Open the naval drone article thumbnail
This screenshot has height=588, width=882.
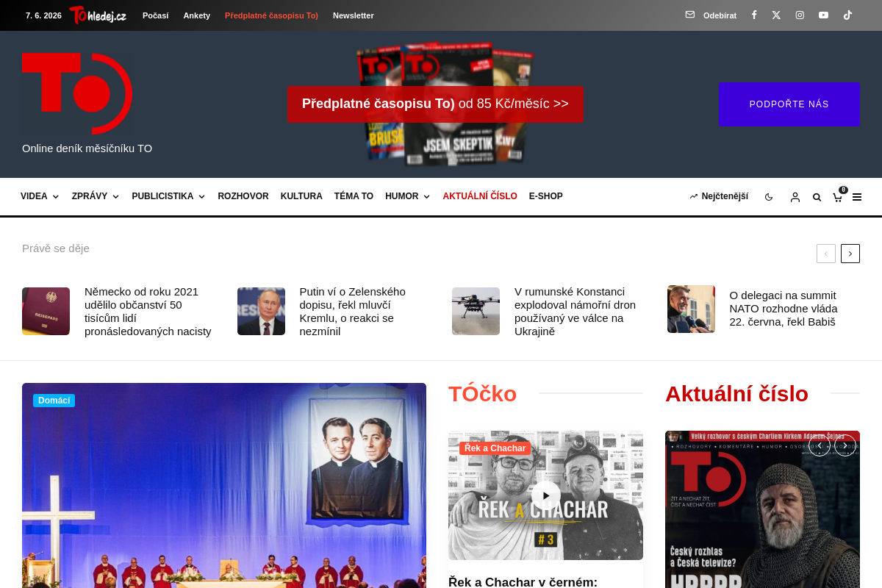pyautogui.click(x=476, y=311)
